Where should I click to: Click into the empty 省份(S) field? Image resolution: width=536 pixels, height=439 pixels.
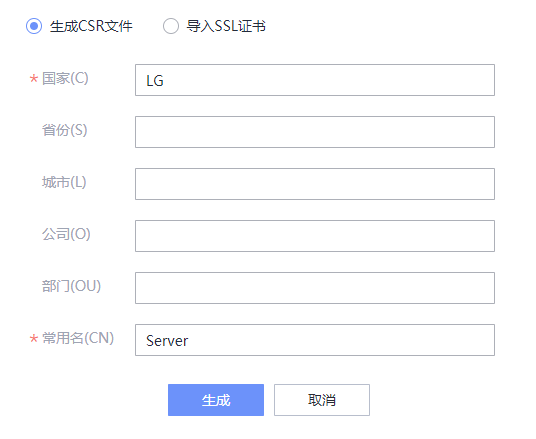(x=315, y=132)
